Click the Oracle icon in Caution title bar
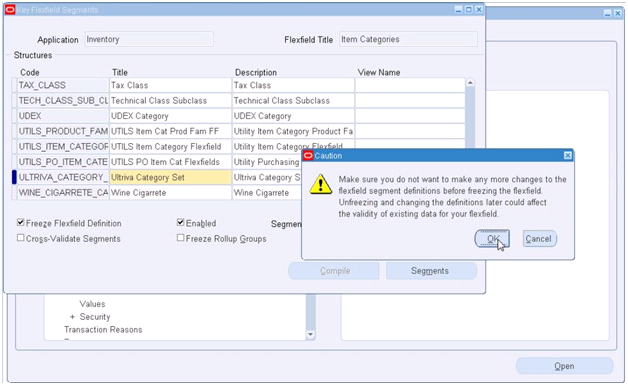This screenshot has height=385, width=628. click(x=308, y=155)
